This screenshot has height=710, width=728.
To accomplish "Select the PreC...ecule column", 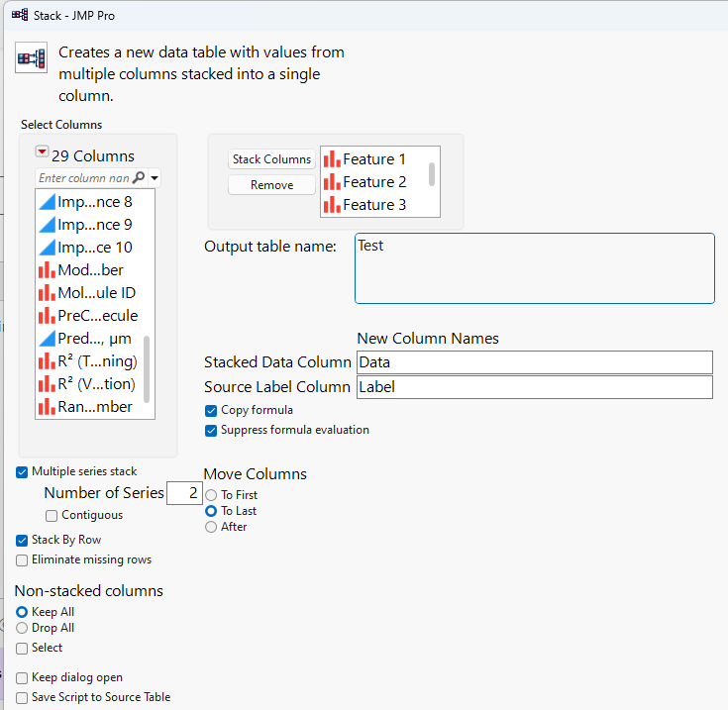I will pyautogui.click(x=95, y=316).
